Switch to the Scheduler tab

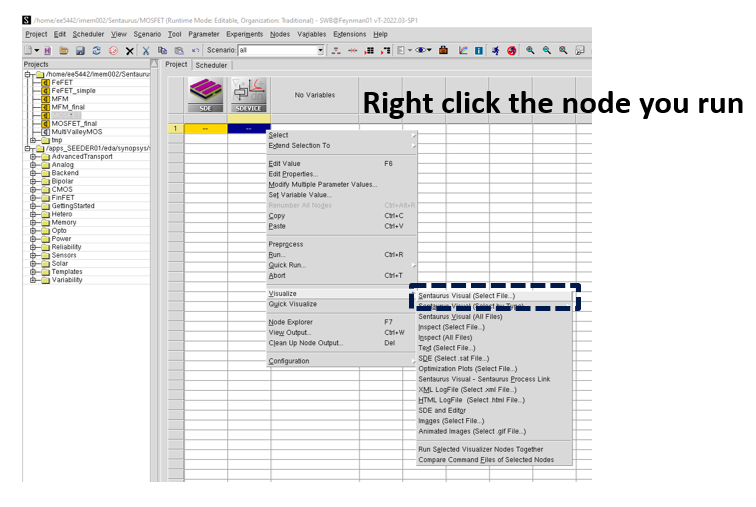[210, 65]
